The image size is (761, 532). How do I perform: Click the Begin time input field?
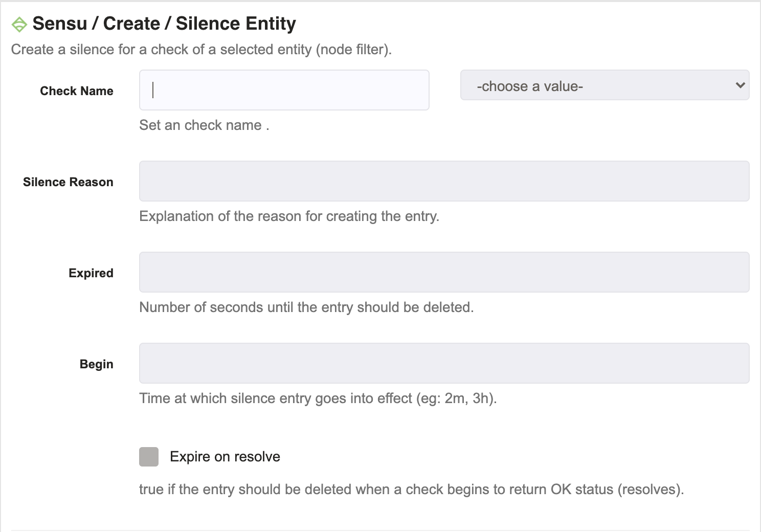click(x=444, y=363)
